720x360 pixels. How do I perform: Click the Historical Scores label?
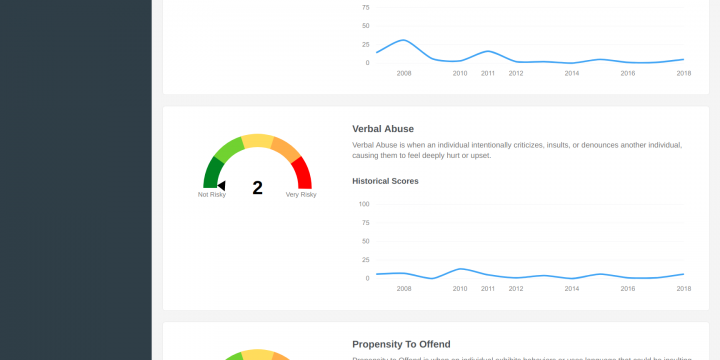point(385,181)
